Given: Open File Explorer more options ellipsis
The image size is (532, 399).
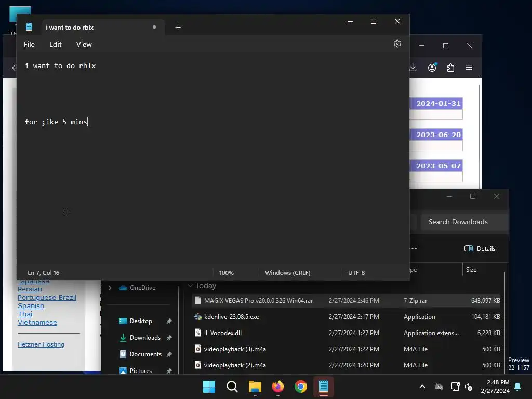Looking at the screenshot, I should pyautogui.click(x=413, y=249).
